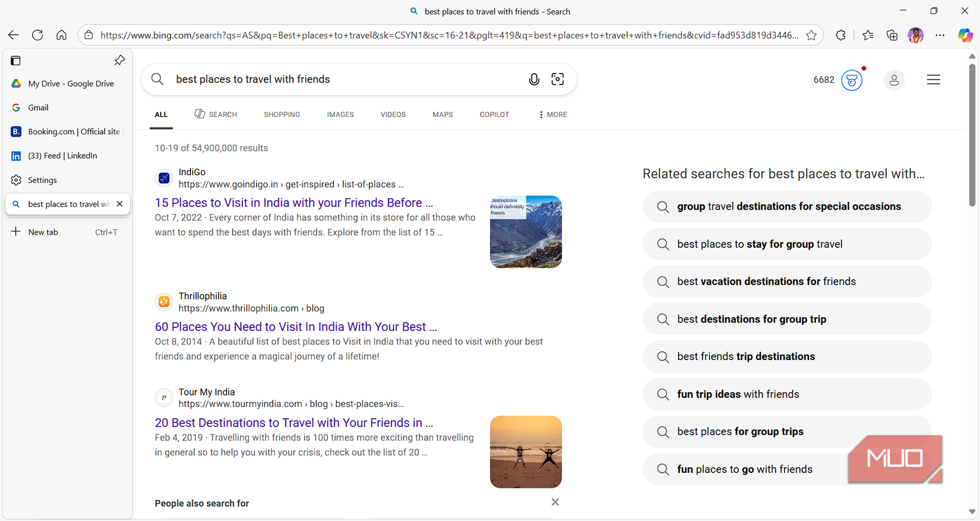Image resolution: width=980 pixels, height=521 pixels.
Task: Toggle the vertical tabs pane pin
Action: pyautogui.click(x=119, y=61)
